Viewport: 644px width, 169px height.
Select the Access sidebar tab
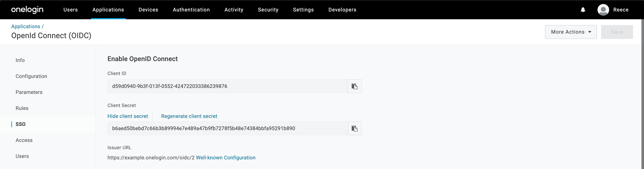[x=24, y=140]
